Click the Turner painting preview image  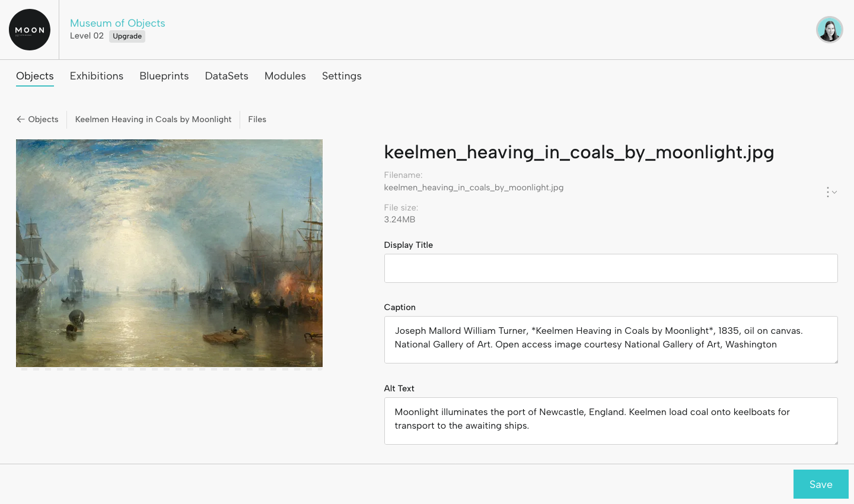click(169, 253)
